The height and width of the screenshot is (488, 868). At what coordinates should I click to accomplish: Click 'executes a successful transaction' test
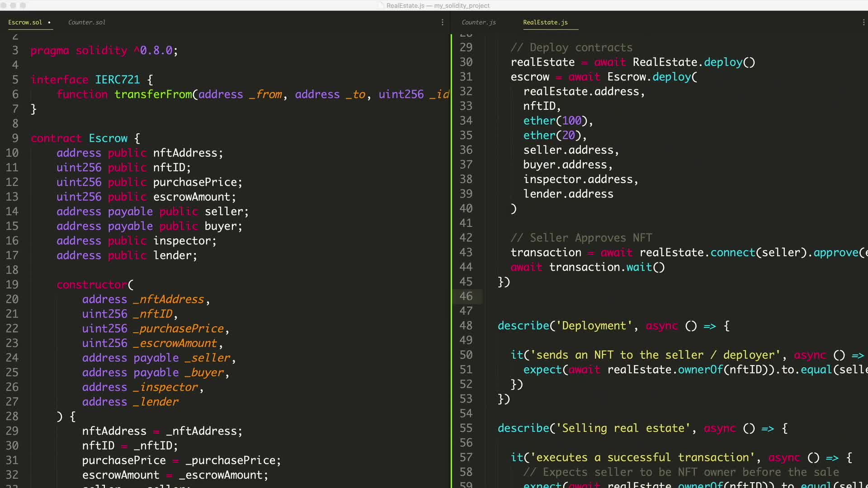click(642, 458)
